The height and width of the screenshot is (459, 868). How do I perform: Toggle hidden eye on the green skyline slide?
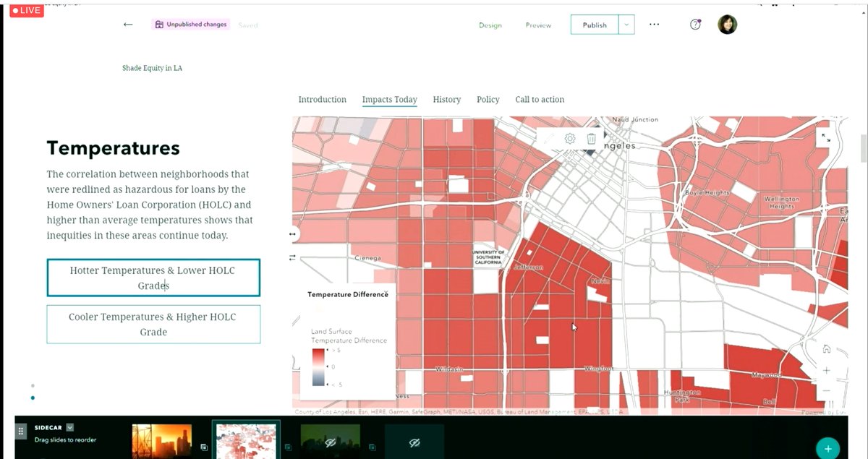pos(331,442)
